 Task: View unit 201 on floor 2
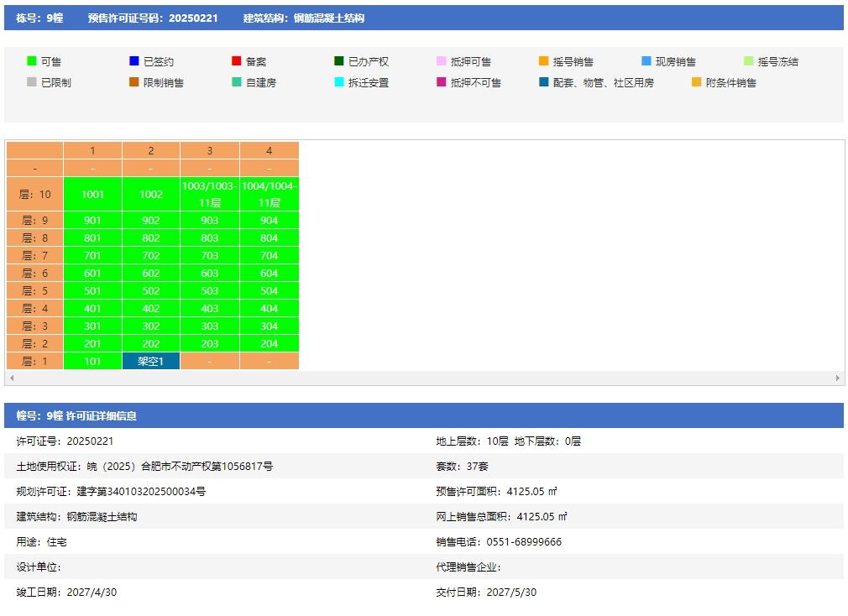(92, 343)
